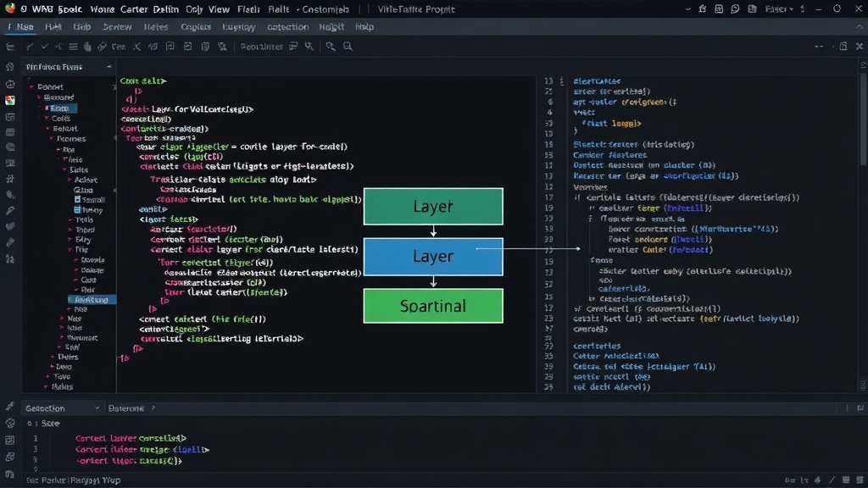The image size is (868, 488).
Task: Click the app logo in title bar
Action: 9,8
